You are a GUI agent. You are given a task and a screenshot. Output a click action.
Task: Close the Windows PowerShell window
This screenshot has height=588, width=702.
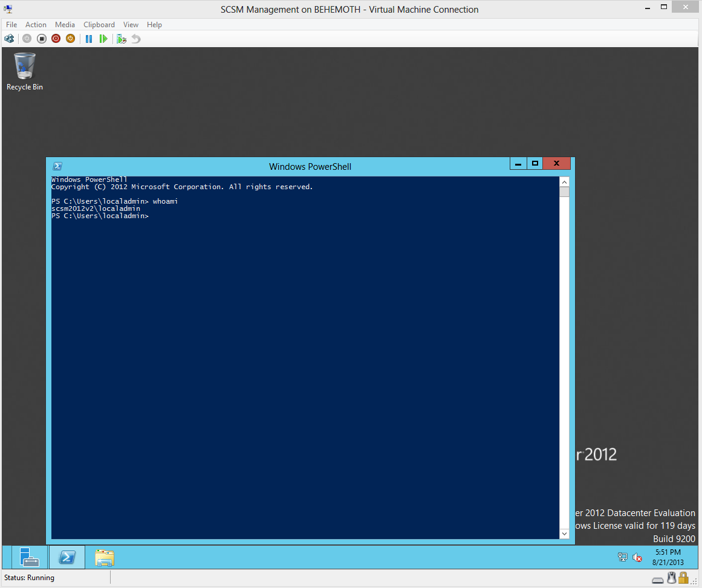556,163
